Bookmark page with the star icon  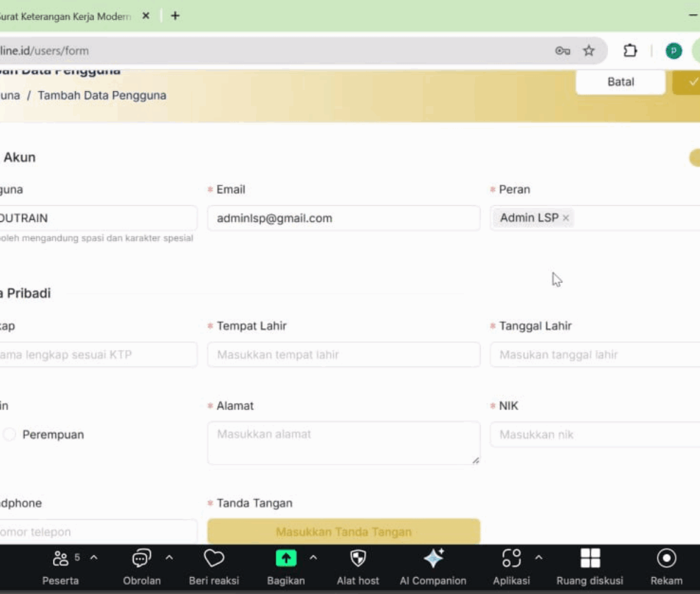(588, 51)
